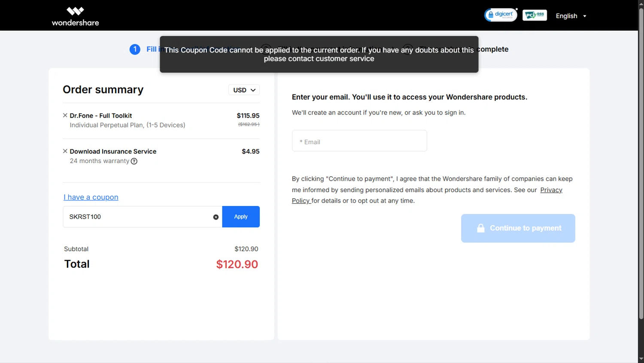Click the '24 months warranty' text
Image resolution: width=644 pixels, height=363 pixels.
100,161
